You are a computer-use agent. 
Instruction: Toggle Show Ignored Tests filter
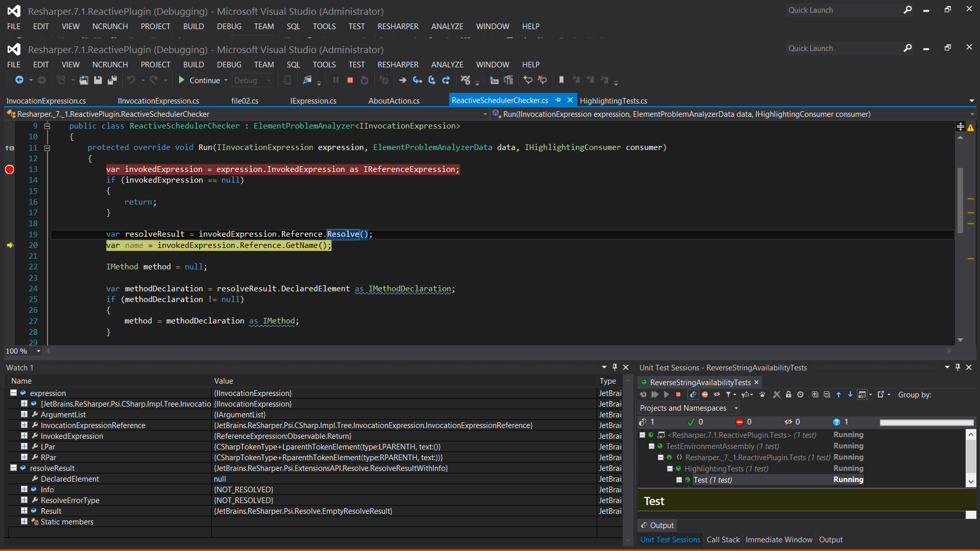[717, 394]
